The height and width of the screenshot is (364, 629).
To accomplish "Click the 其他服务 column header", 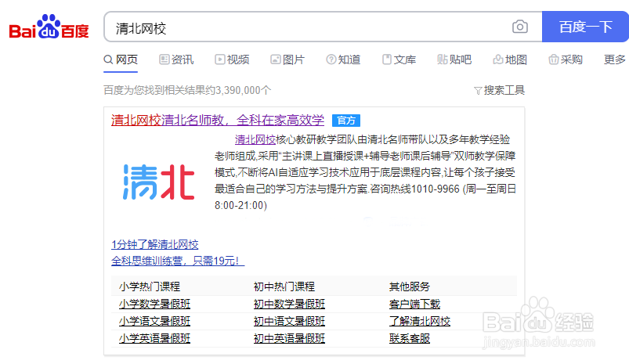I will (x=409, y=287).
